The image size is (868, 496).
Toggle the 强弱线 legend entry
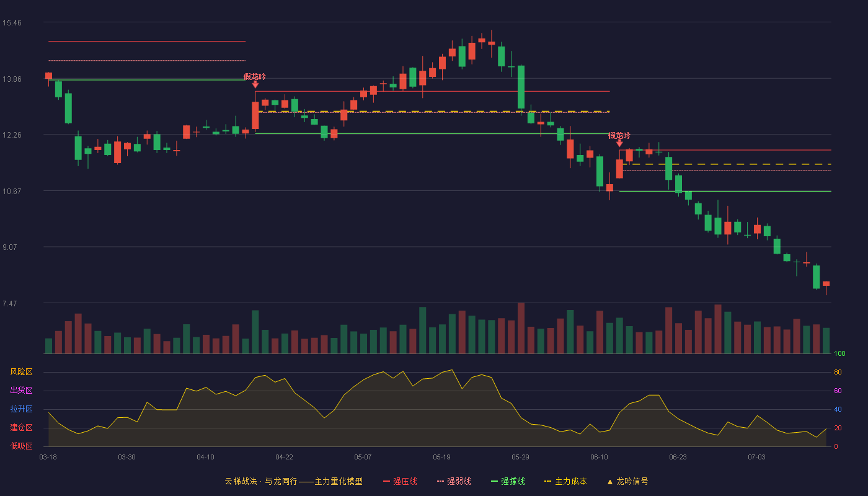tap(454, 481)
